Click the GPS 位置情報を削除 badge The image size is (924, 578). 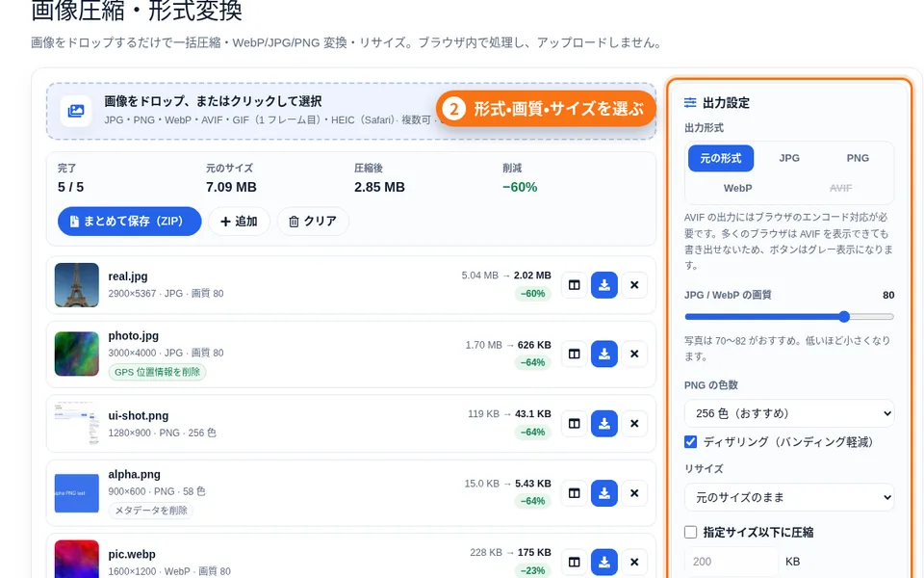tap(157, 372)
